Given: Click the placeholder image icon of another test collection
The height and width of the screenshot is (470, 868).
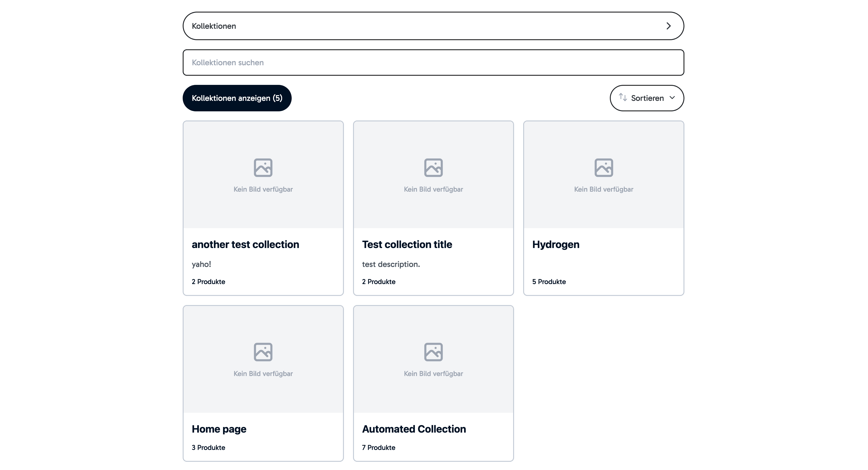Looking at the screenshot, I should point(263,167).
